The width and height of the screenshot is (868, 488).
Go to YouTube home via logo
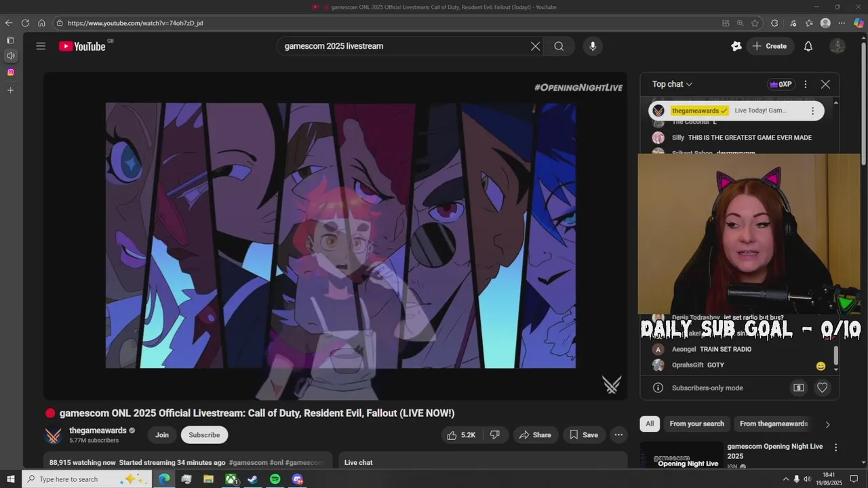pyautogui.click(x=82, y=46)
